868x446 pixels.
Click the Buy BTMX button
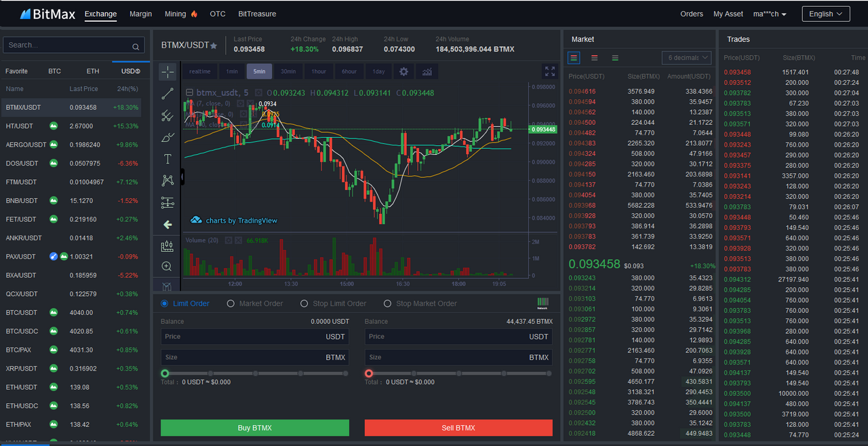[255, 428]
